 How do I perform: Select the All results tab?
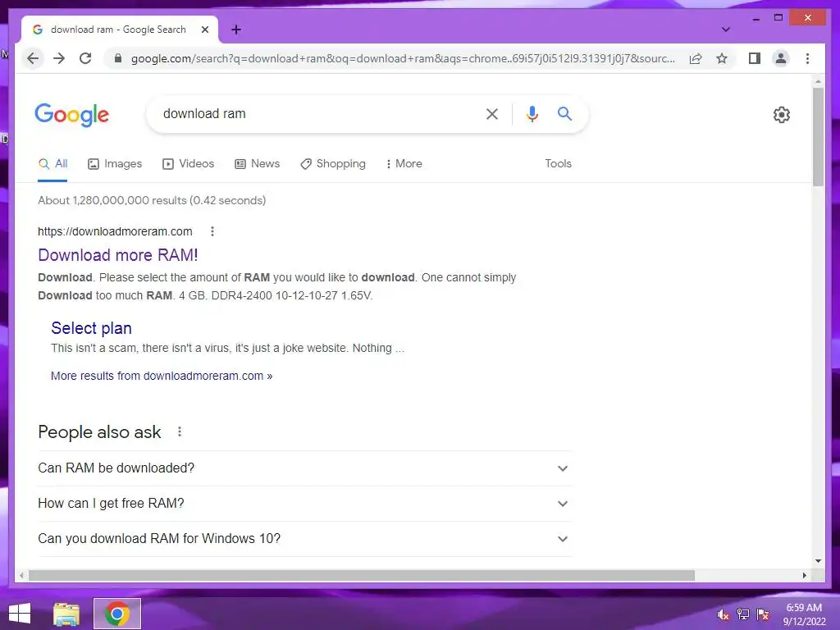pyautogui.click(x=52, y=164)
